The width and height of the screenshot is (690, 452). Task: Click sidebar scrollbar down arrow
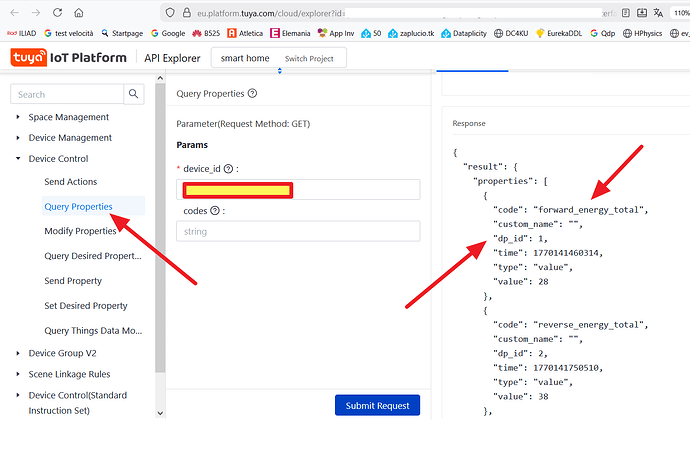160,413
